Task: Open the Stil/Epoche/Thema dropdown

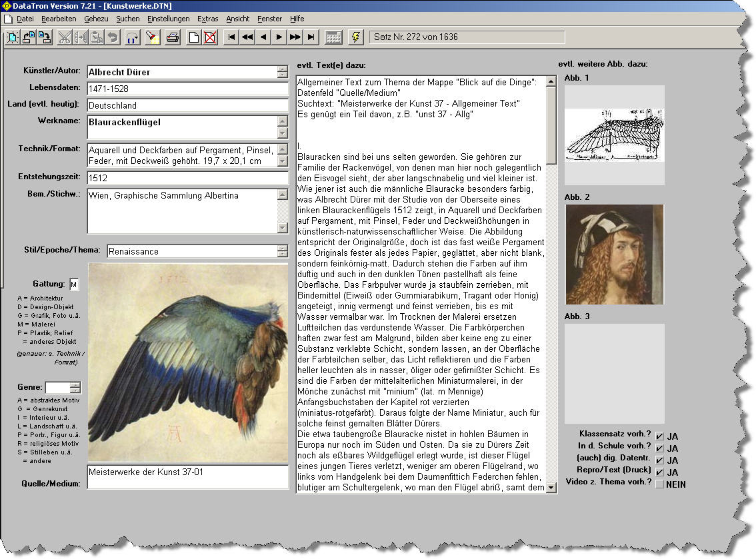Action: [x=283, y=251]
